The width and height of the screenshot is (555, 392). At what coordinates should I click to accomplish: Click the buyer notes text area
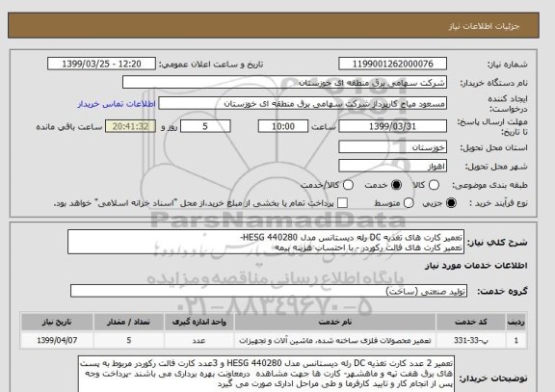[266, 375]
